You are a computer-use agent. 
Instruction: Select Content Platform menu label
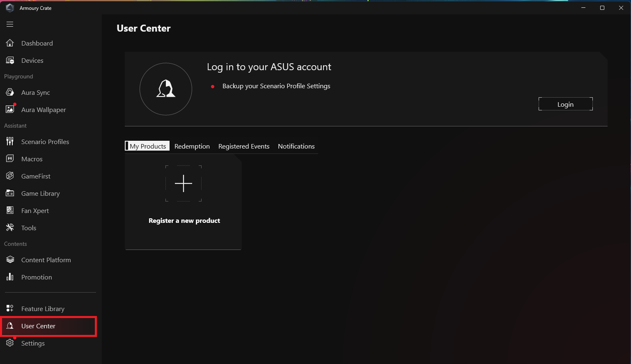tap(46, 260)
